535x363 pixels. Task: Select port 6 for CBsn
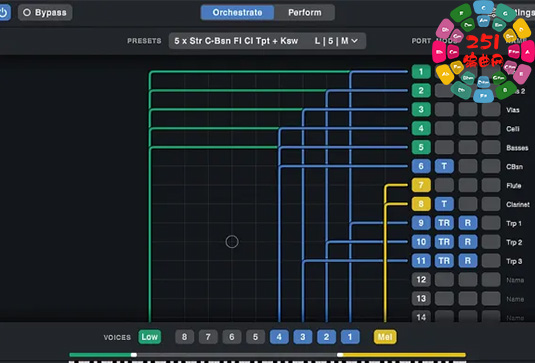click(x=421, y=166)
